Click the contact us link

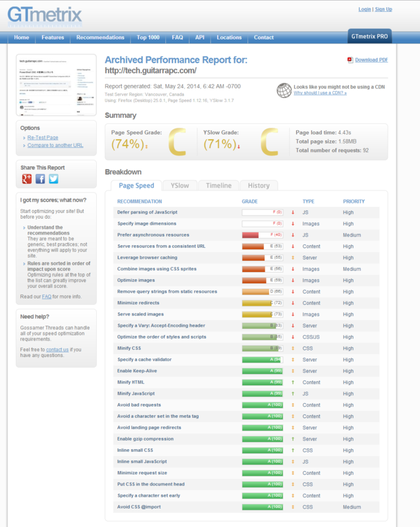tap(57, 350)
